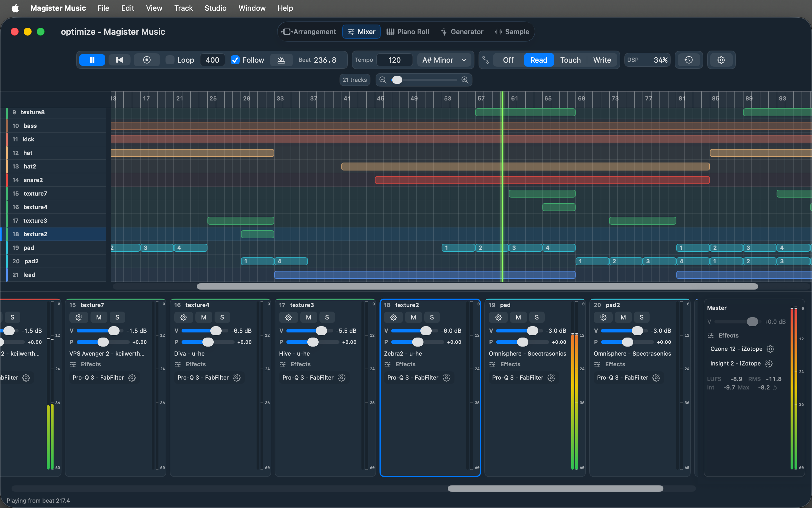Click the record button
The image size is (812, 508).
pyautogui.click(x=147, y=60)
